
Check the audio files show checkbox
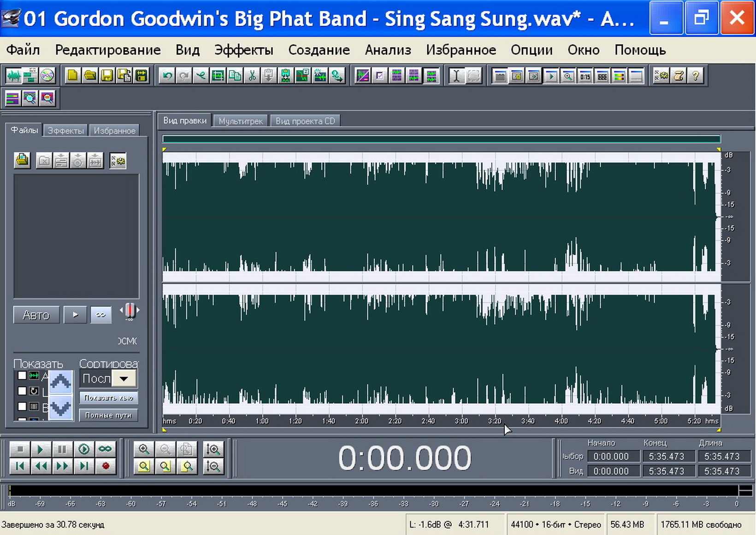(22, 376)
